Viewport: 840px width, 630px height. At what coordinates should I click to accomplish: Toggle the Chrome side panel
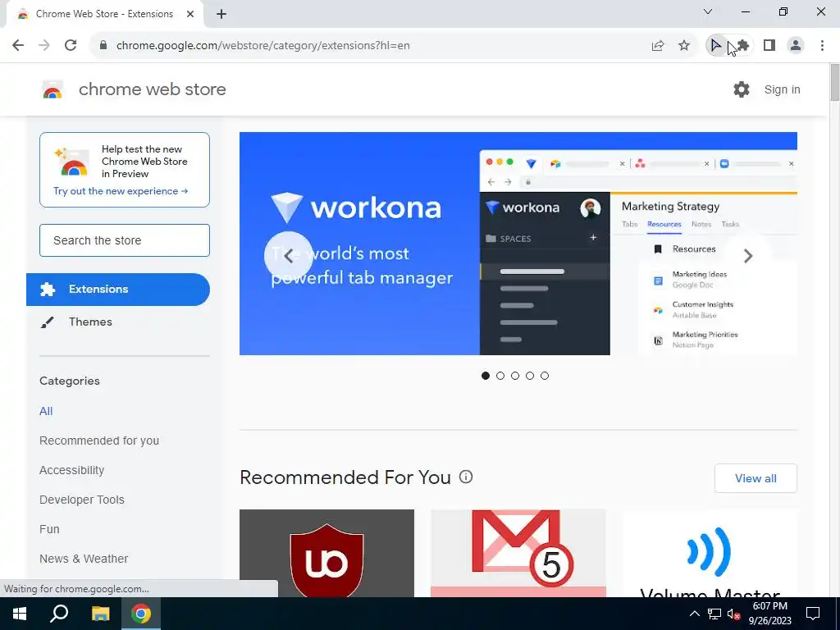[x=769, y=46]
